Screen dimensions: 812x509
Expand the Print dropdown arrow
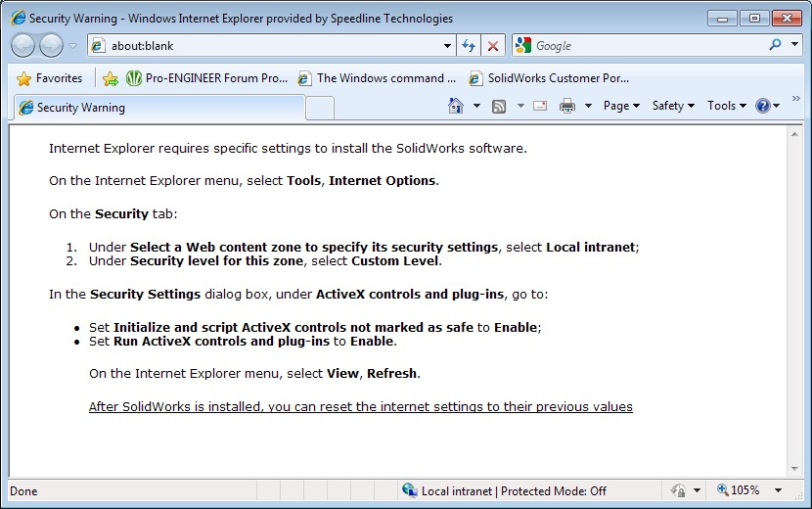click(x=588, y=106)
